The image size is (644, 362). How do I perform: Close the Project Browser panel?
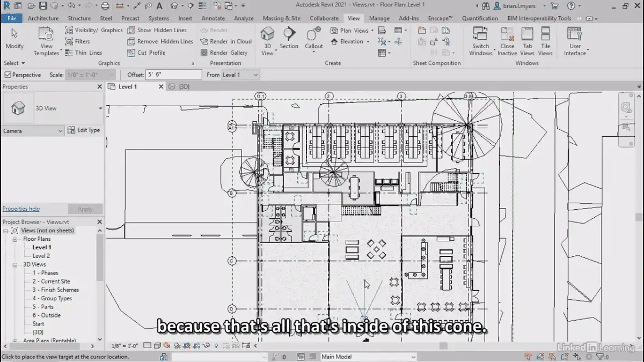click(99, 221)
